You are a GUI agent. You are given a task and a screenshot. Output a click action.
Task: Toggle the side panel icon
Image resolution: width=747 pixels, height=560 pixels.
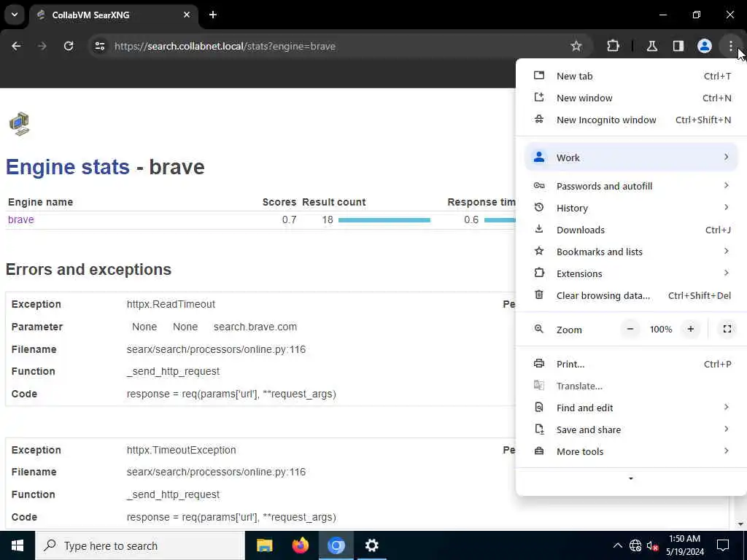[678, 46]
